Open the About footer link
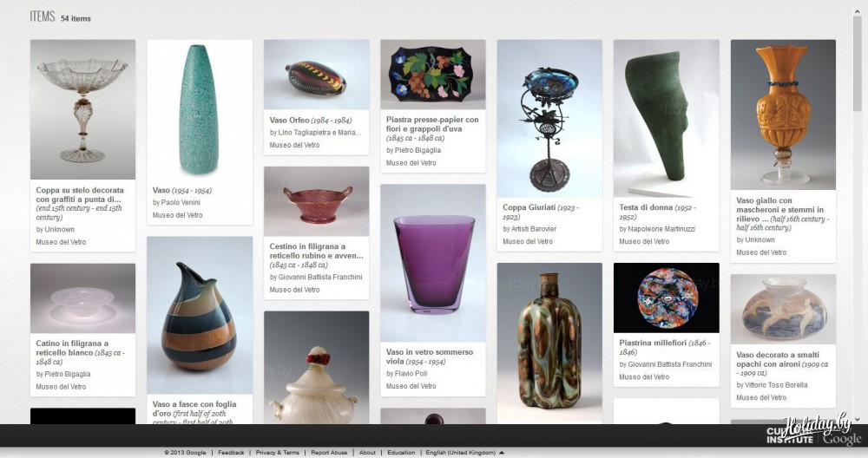The height and width of the screenshot is (458, 868). pyautogui.click(x=367, y=453)
